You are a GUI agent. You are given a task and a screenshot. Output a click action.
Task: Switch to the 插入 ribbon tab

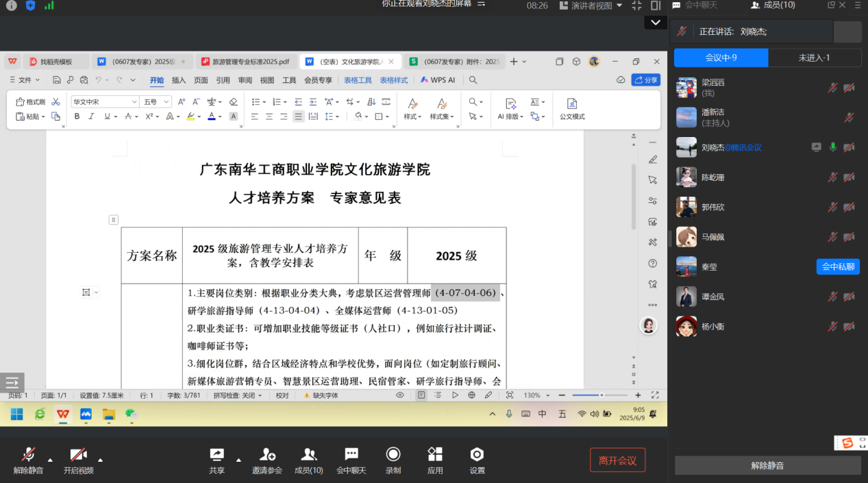pos(179,80)
